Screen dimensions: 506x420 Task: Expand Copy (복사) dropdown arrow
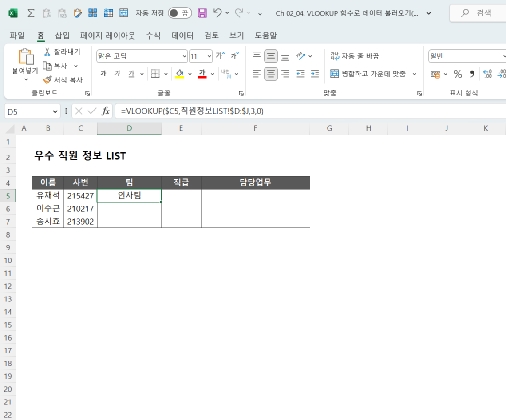tap(76, 66)
